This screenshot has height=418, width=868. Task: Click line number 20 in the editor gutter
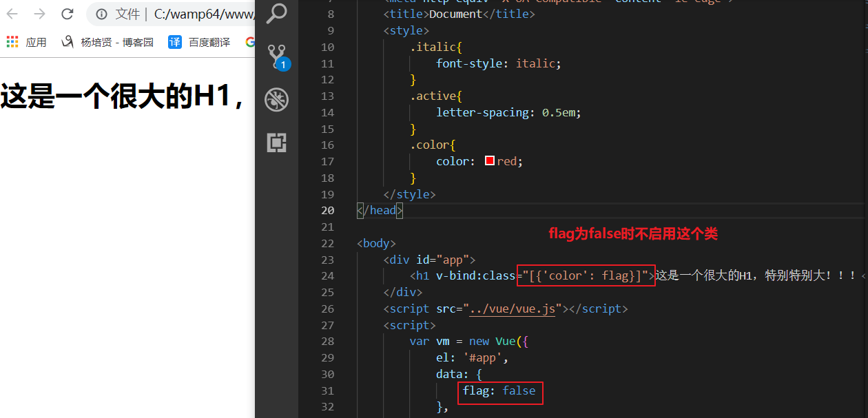pyautogui.click(x=327, y=210)
